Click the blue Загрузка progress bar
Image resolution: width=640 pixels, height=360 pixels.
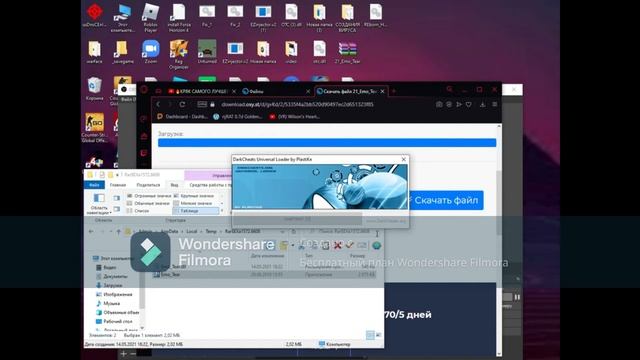(x=327, y=142)
